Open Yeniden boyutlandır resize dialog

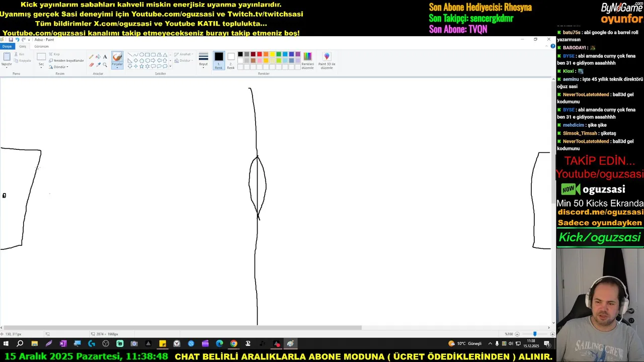[x=66, y=60]
